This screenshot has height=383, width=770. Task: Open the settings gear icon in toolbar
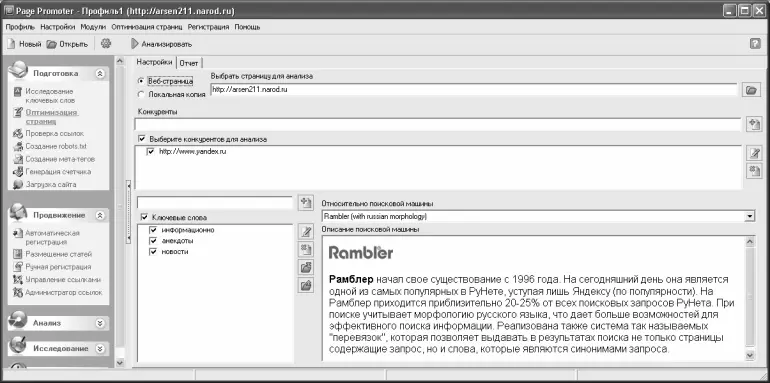106,44
